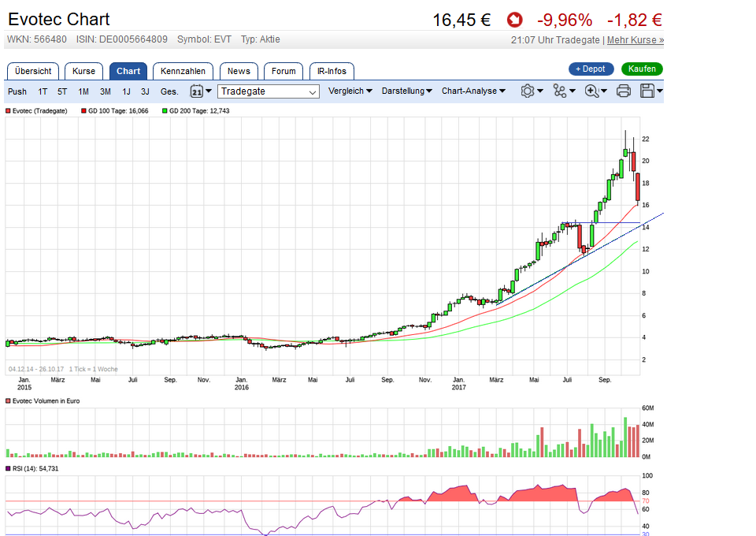
Task: Click the -9,96% change value
Action: 565,20
